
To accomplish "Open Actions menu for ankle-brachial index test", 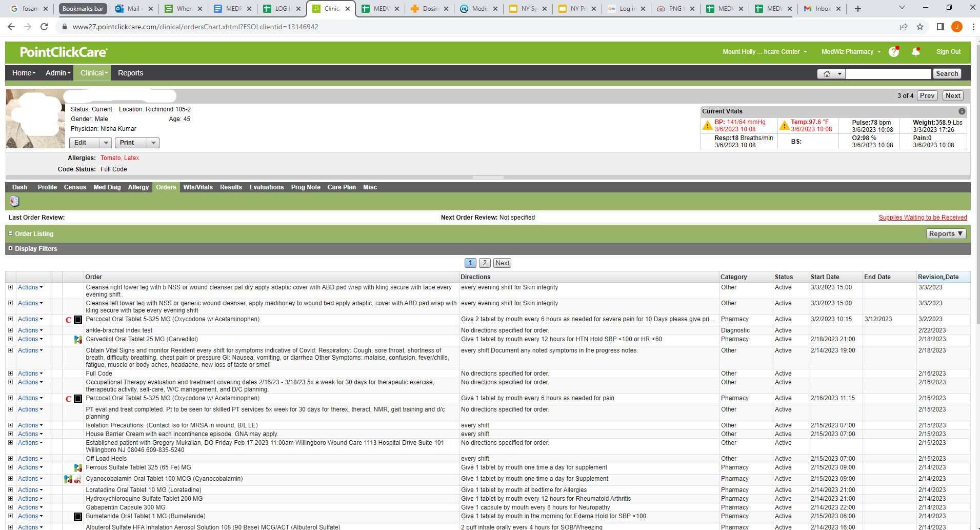I will click(30, 330).
